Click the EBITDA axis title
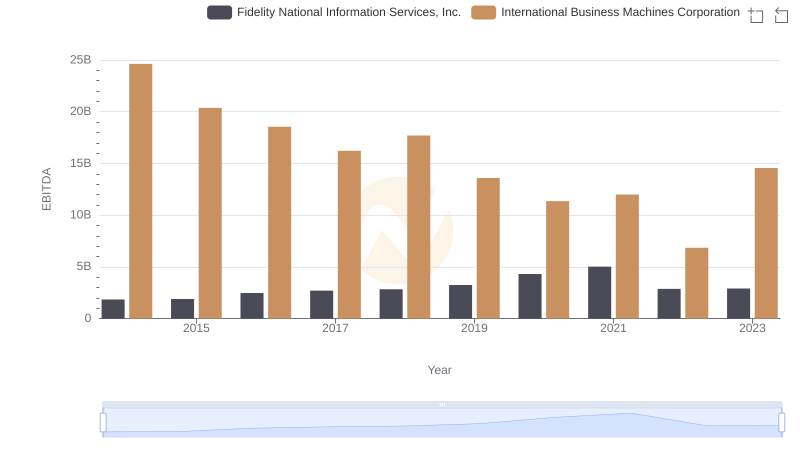 (x=46, y=189)
